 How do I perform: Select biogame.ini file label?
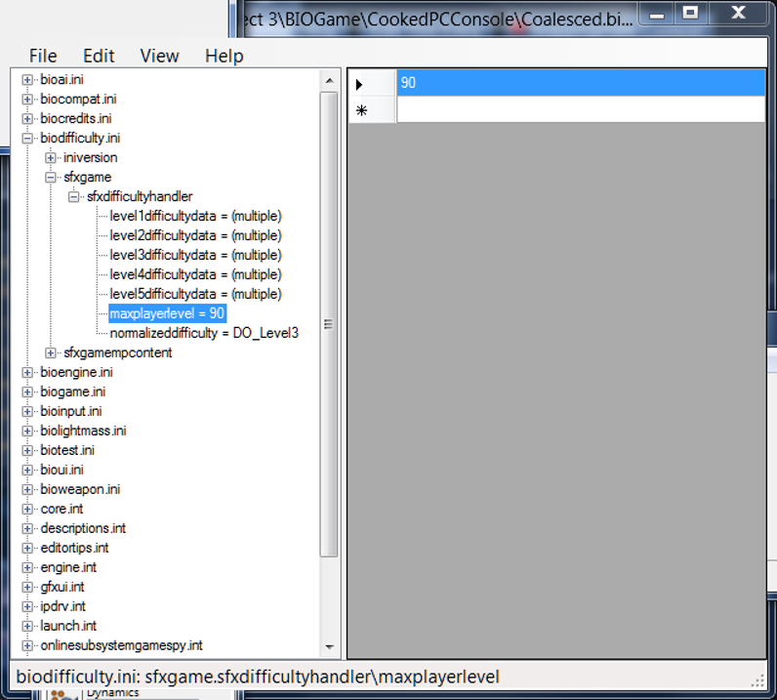coord(73,392)
